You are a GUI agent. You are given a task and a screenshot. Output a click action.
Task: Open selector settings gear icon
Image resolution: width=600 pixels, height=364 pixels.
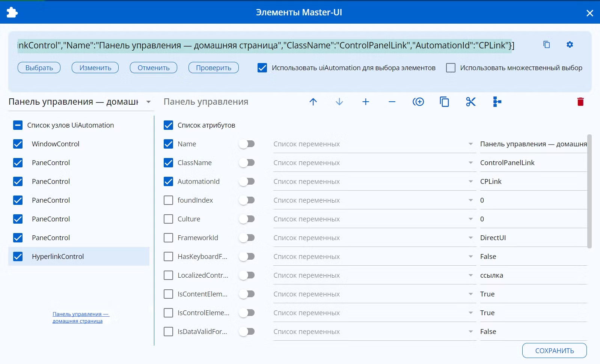(x=570, y=45)
